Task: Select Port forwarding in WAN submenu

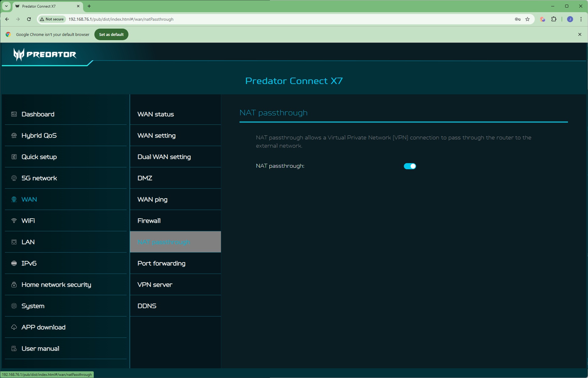Action: pos(161,263)
